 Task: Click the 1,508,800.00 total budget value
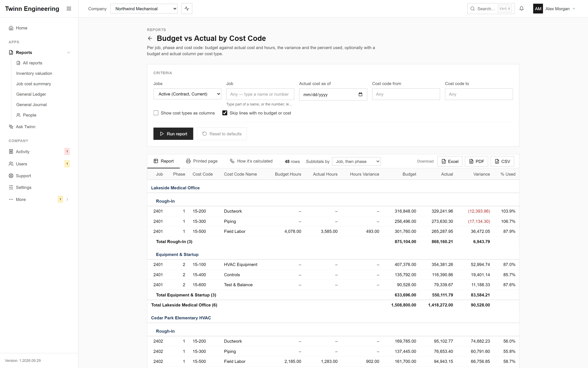404,305
